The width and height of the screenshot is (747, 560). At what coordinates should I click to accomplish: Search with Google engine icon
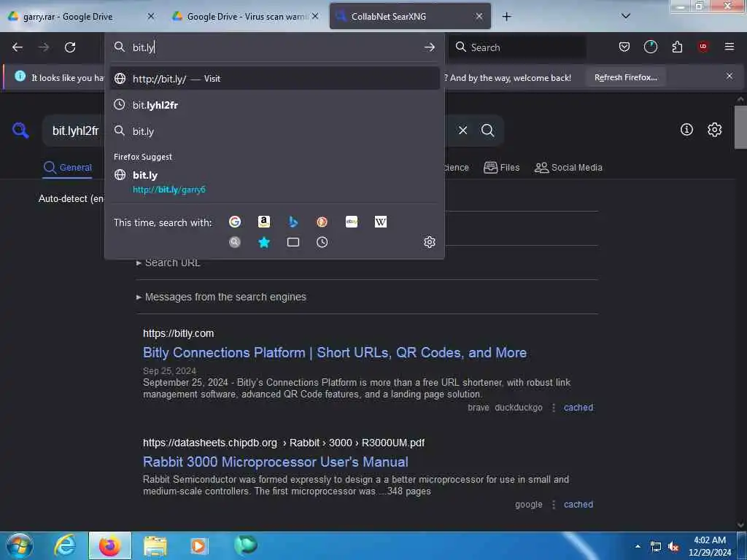[235, 222]
